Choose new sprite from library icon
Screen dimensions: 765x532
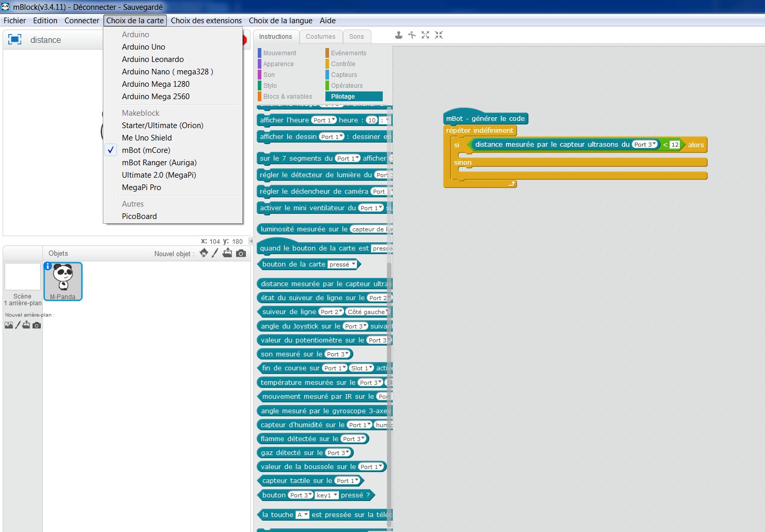point(204,253)
